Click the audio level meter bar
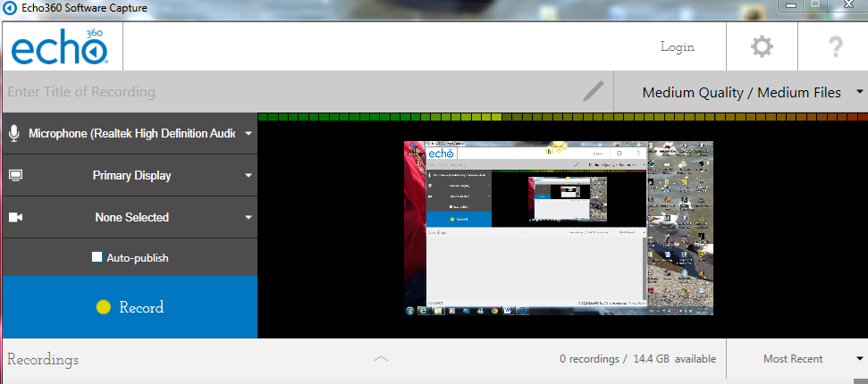Viewport: 868px width, 384px height. [562, 117]
